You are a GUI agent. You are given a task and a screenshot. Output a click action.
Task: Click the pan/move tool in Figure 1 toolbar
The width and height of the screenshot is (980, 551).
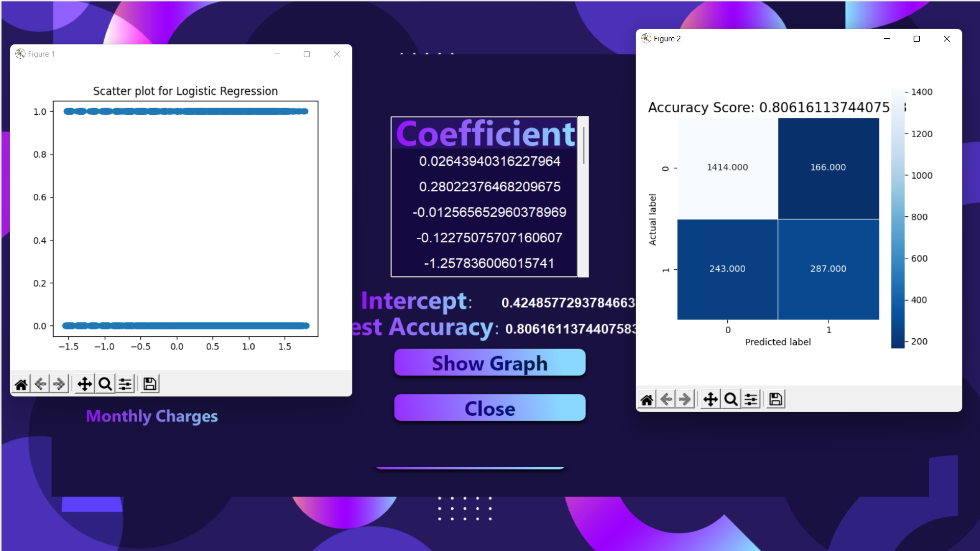pyautogui.click(x=84, y=384)
